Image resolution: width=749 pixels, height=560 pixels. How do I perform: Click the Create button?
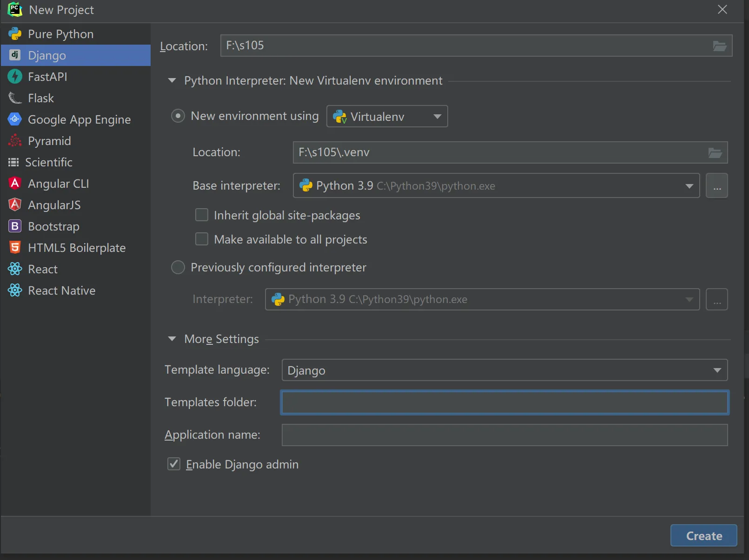point(704,536)
